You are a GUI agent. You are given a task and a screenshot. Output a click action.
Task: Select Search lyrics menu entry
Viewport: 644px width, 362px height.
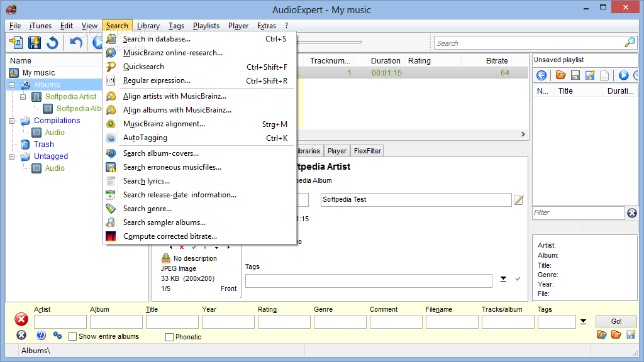point(199,181)
